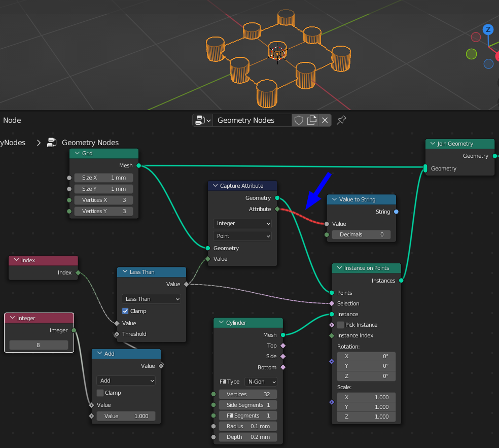Click the Integer node value field showing 8

(x=39, y=345)
